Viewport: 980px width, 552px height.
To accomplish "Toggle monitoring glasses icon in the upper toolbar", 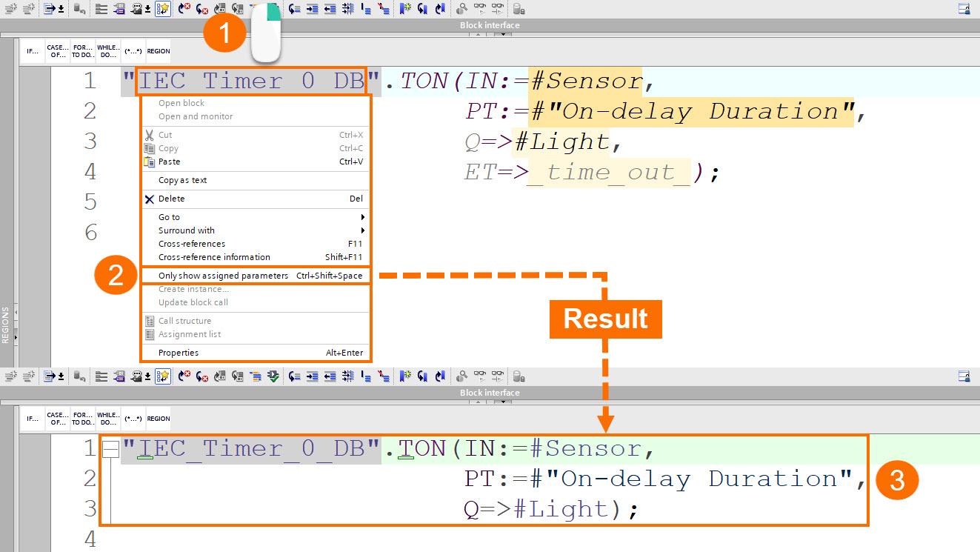I will coord(480,9).
